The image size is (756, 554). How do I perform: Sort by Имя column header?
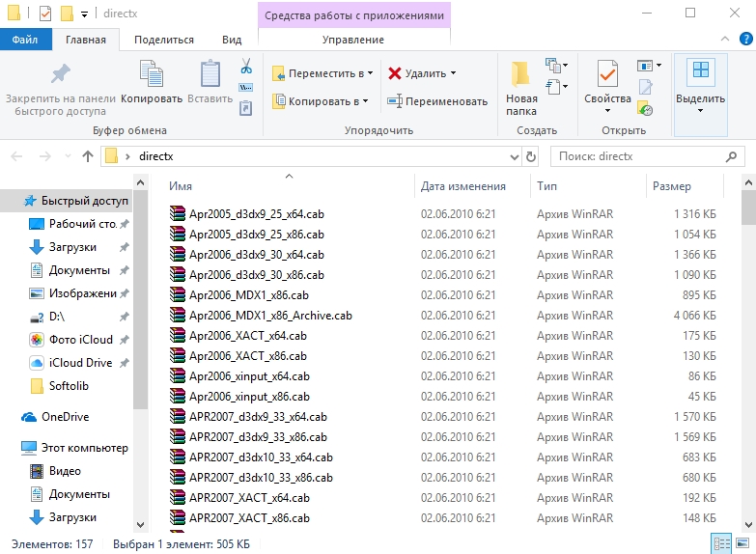pyautogui.click(x=181, y=186)
